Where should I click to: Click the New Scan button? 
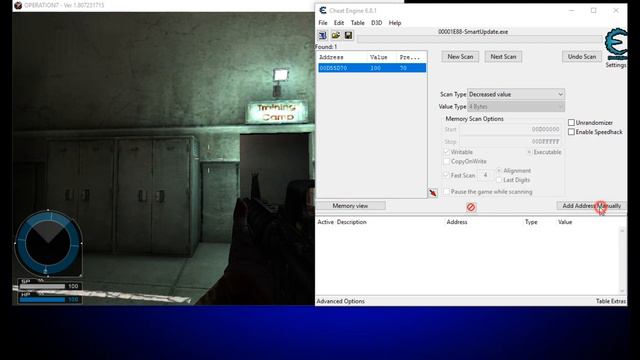point(460,57)
